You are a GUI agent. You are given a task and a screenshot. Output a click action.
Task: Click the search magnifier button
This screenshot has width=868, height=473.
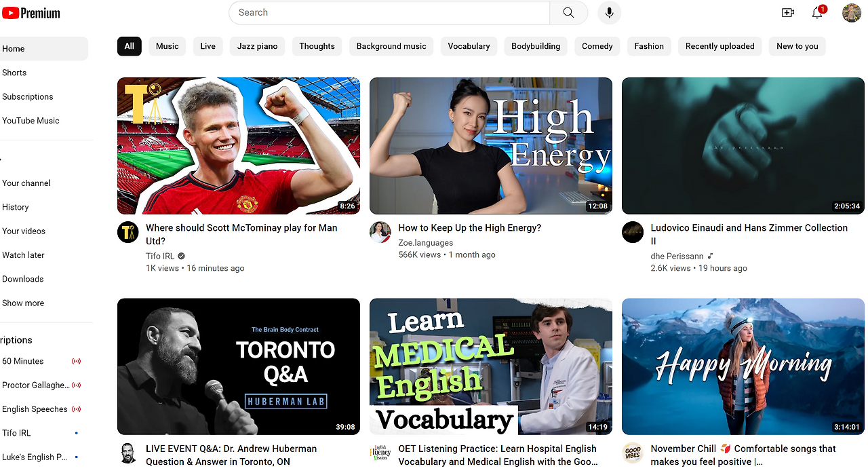pos(568,12)
